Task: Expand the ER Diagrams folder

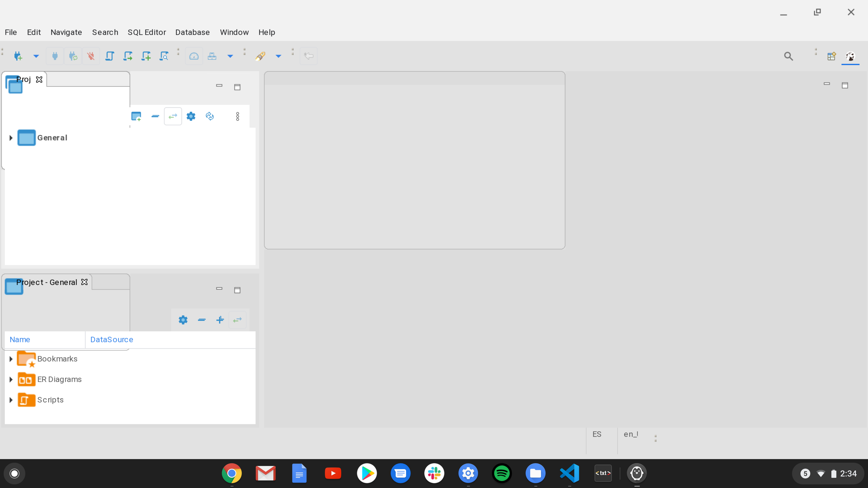Action: pyautogui.click(x=11, y=380)
